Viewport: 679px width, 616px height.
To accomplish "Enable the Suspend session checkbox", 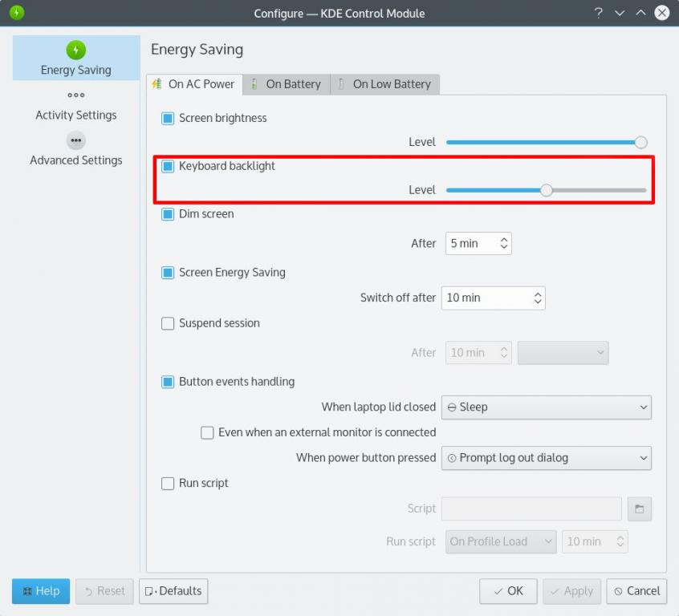I will coord(168,323).
